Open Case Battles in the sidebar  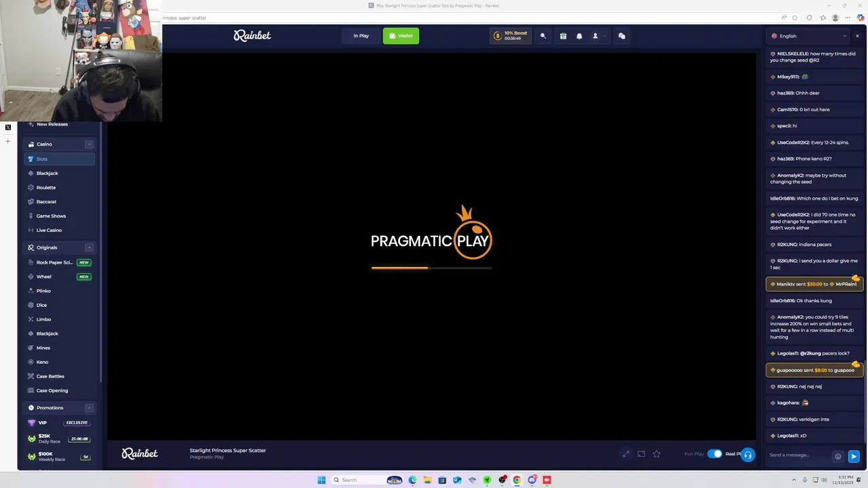click(x=60, y=376)
